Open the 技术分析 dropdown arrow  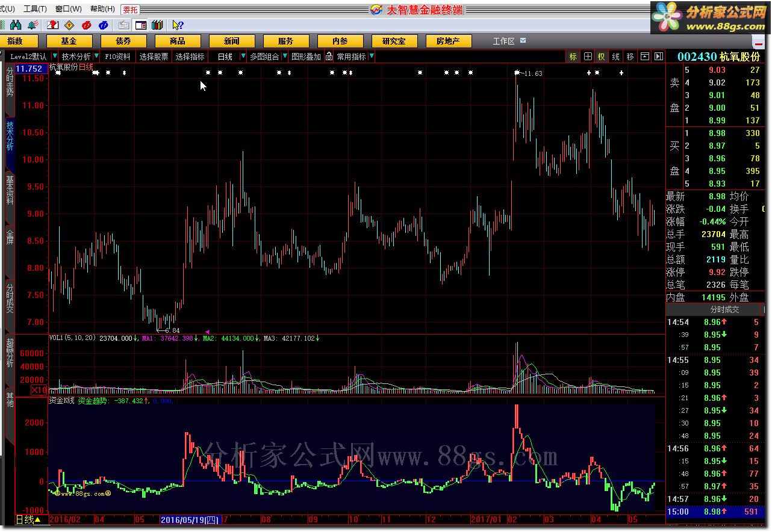click(x=96, y=57)
